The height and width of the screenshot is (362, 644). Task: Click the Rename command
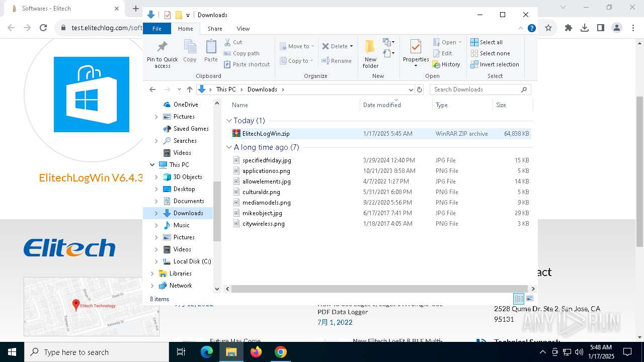coord(337,61)
